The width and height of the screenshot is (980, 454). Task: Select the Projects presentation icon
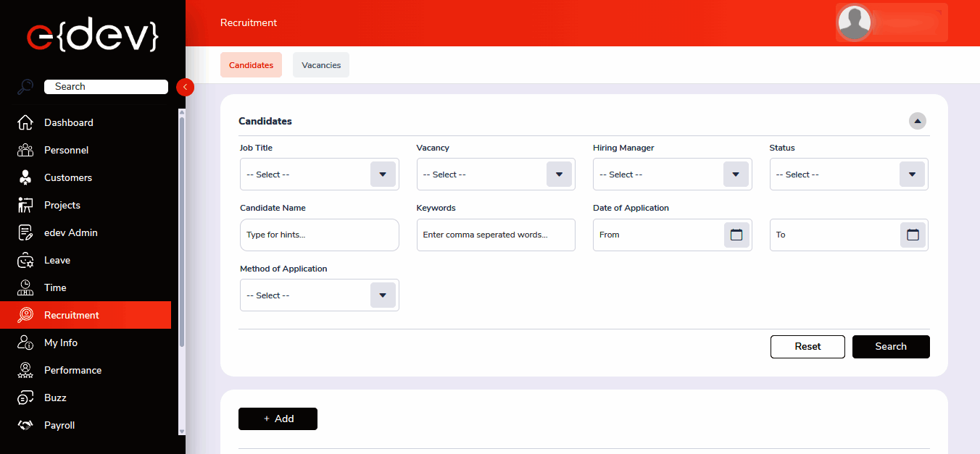(x=25, y=206)
